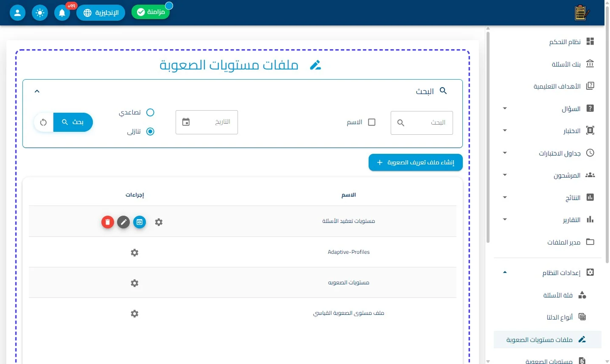Viewport: 610px width, 364px height.
Task: Select the تنازلي radio option
Action: click(150, 131)
